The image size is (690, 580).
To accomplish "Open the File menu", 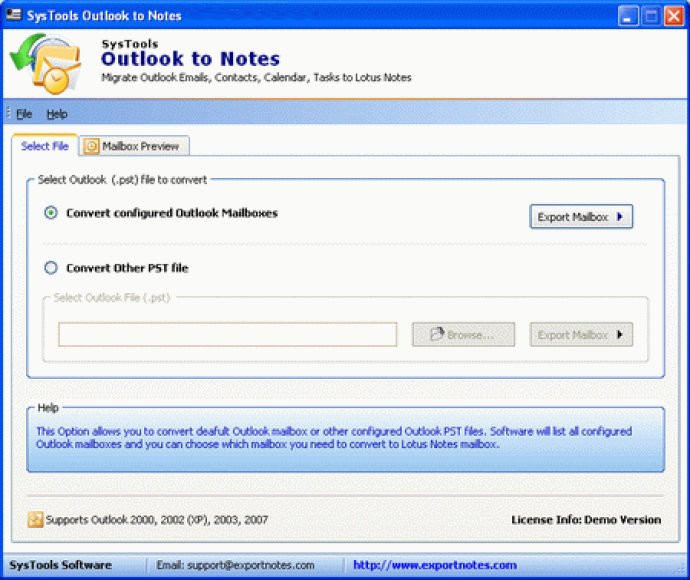I will click(24, 114).
